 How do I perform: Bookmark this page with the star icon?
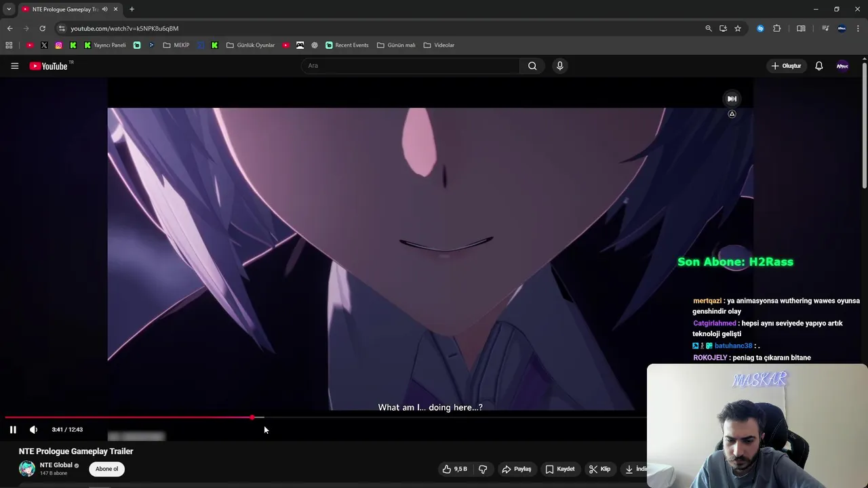[738, 28]
